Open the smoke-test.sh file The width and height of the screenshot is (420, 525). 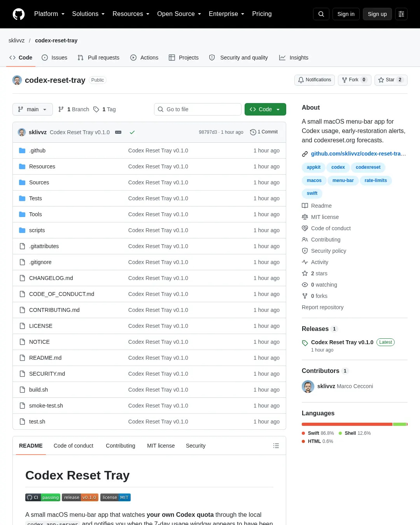46,406
